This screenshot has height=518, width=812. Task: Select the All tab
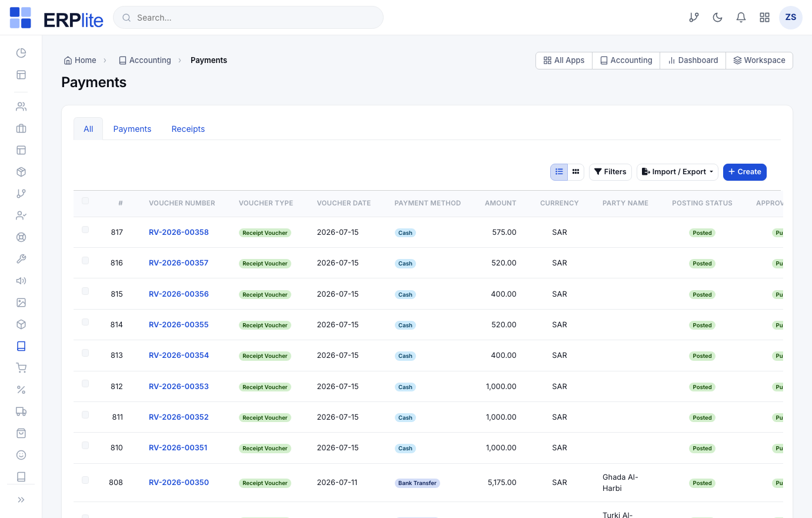[88, 129]
